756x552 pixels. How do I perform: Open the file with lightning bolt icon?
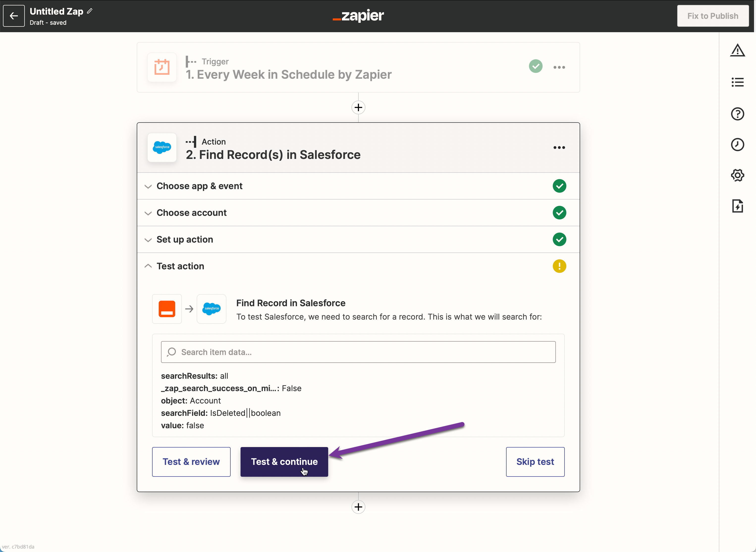click(737, 206)
